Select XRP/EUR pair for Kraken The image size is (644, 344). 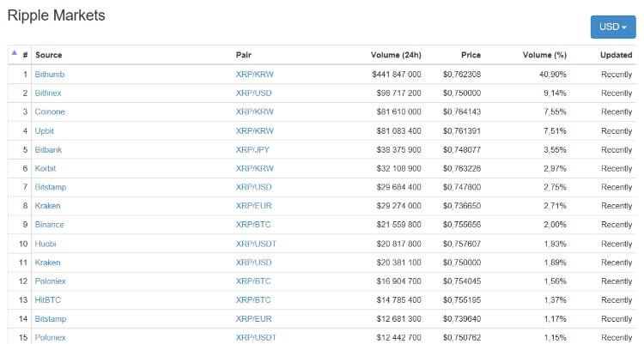pos(252,206)
